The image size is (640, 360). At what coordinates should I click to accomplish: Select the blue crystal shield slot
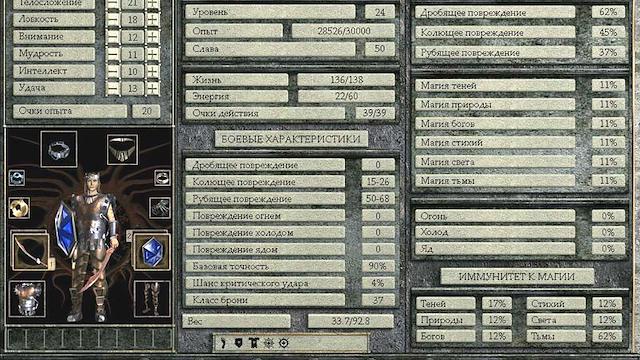[x=152, y=252]
